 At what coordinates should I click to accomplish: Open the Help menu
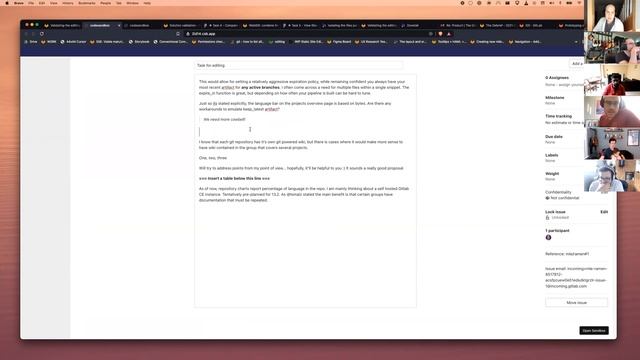pyautogui.click(x=147, y=3)
